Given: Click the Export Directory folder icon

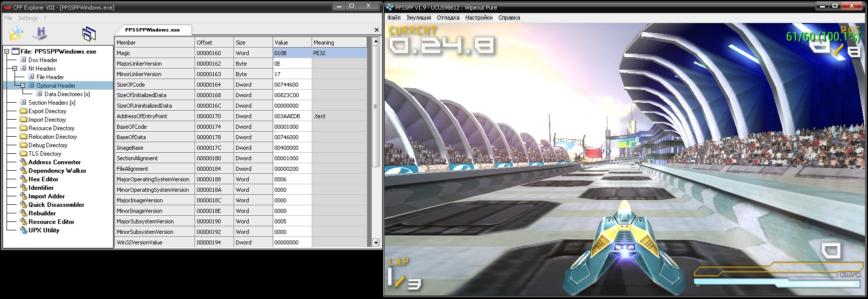Looking at the screenshot, I should pyautogui.click(x=24, y=111).
